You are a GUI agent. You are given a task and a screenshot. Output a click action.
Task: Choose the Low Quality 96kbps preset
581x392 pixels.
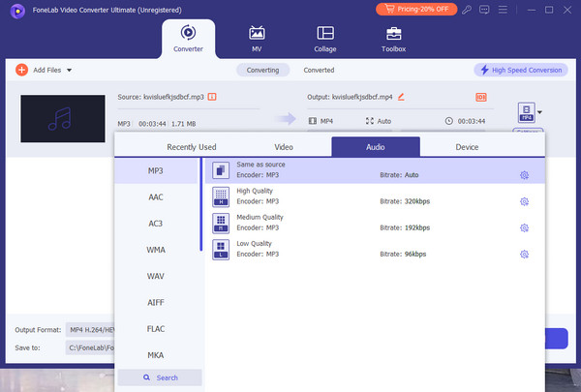375,250
